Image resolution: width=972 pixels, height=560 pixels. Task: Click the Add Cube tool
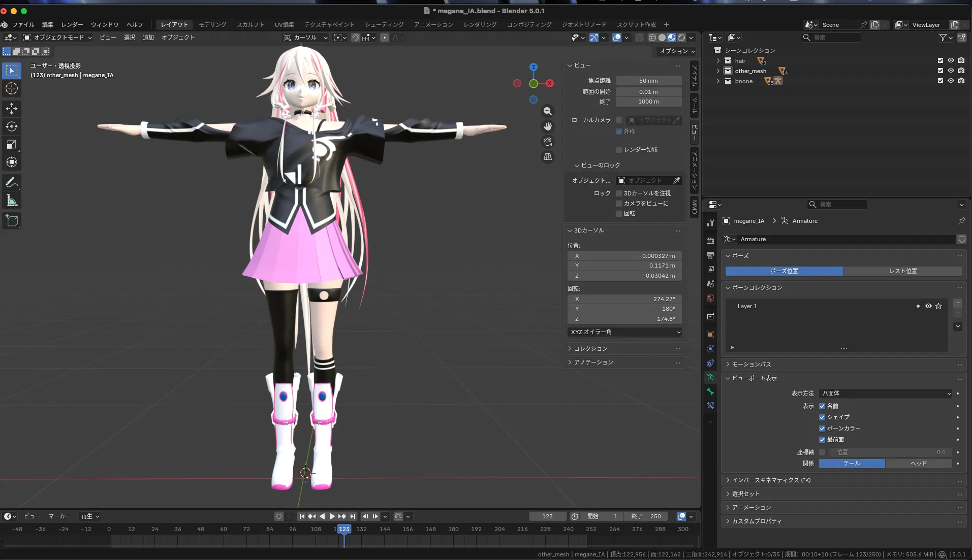tap(12, 220)
